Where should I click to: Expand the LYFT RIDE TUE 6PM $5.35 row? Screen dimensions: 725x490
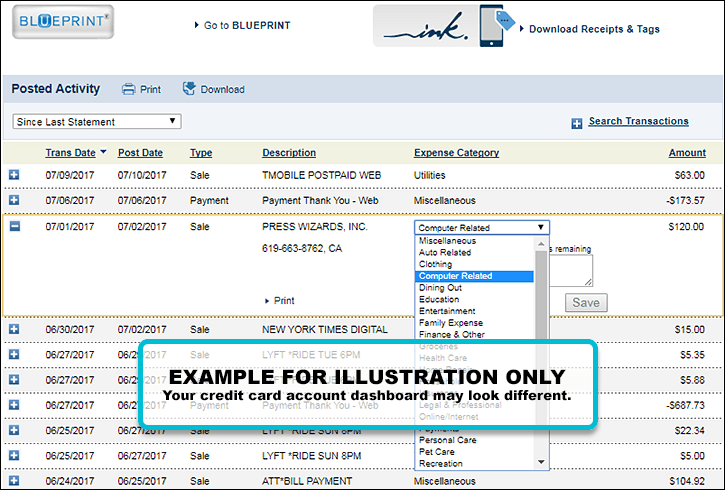(14, 354)
